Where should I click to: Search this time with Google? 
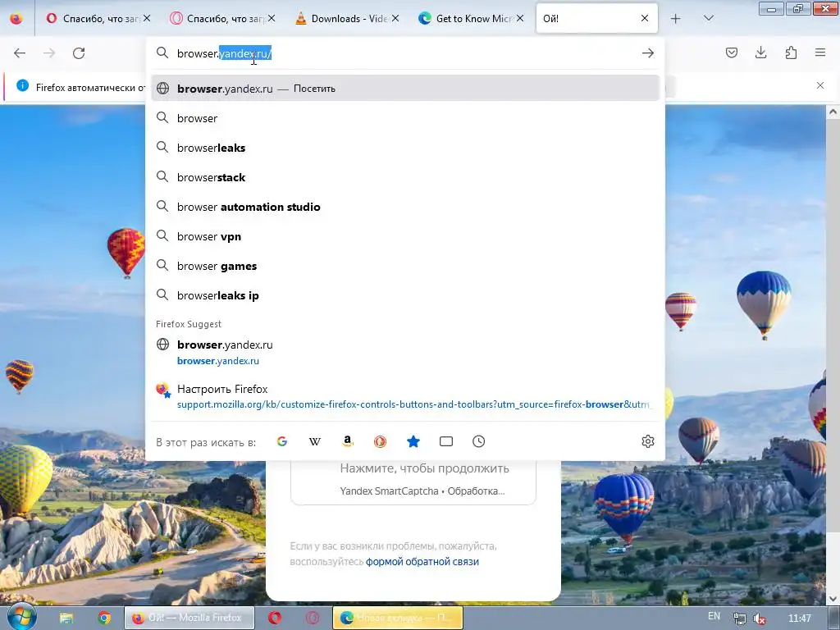pos(282,441)
